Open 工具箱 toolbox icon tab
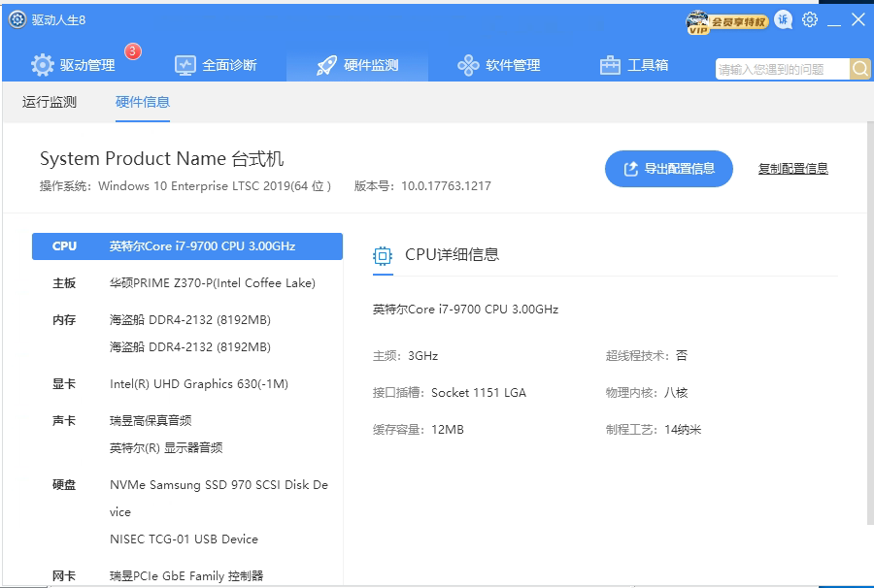 634,65
